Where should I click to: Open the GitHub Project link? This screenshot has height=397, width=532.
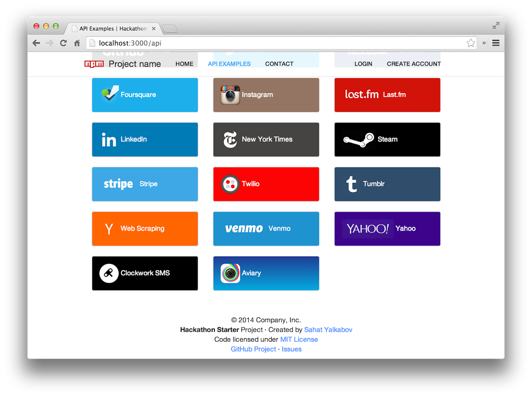(254, 349)
